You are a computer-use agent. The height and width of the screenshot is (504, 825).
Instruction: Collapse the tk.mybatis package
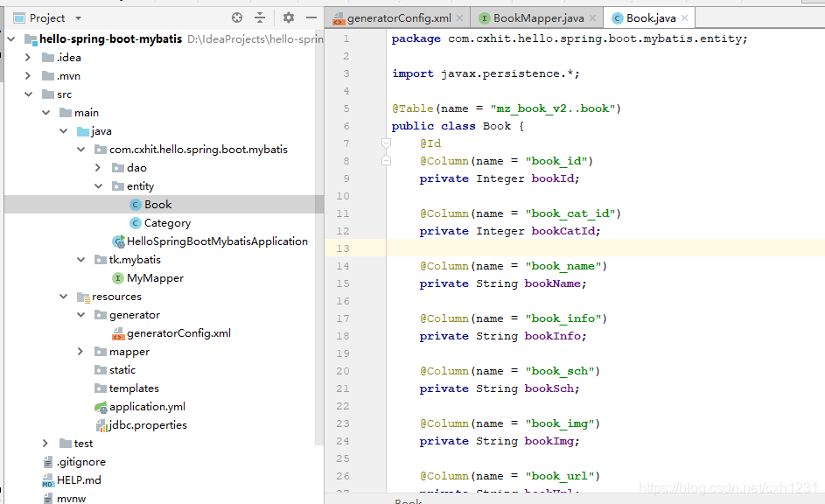pos(80,259)
